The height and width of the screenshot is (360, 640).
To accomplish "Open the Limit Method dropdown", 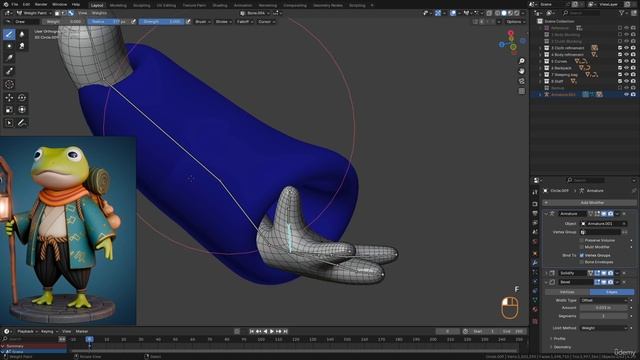I will (603, 328).
